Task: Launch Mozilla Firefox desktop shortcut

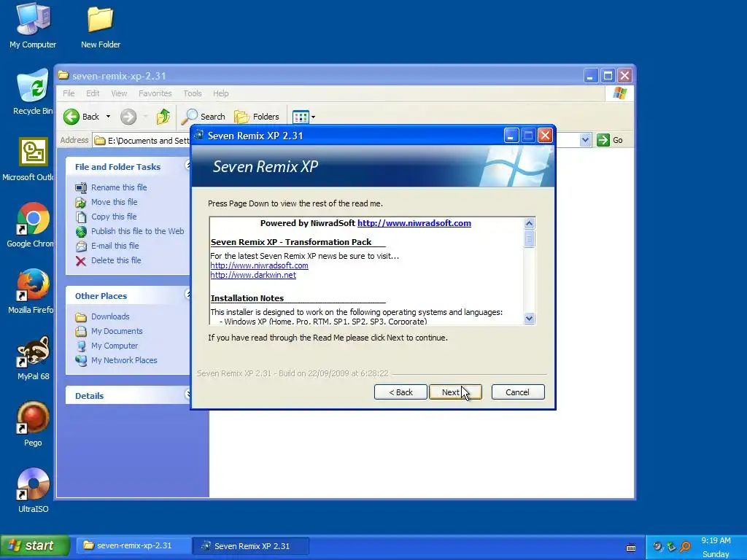Action: point(31,292)
